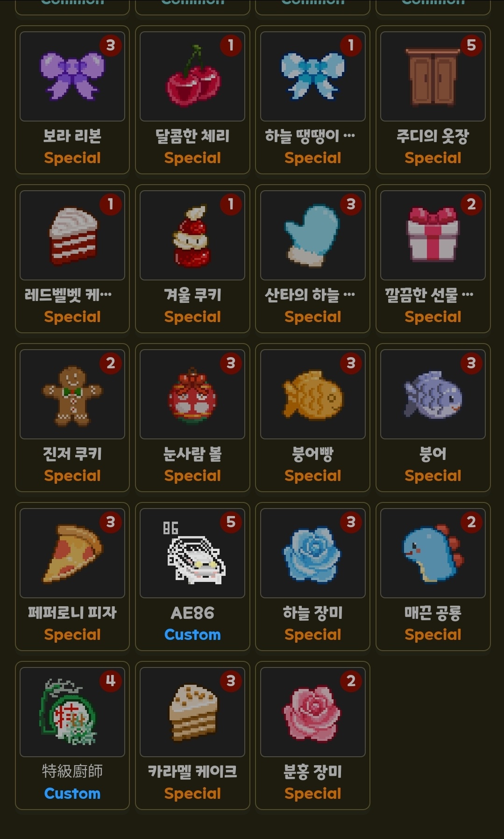Open the wooden wardrobe 주디의 옷장 item
This screenshot has width=504, height=839.
[433, 100]
